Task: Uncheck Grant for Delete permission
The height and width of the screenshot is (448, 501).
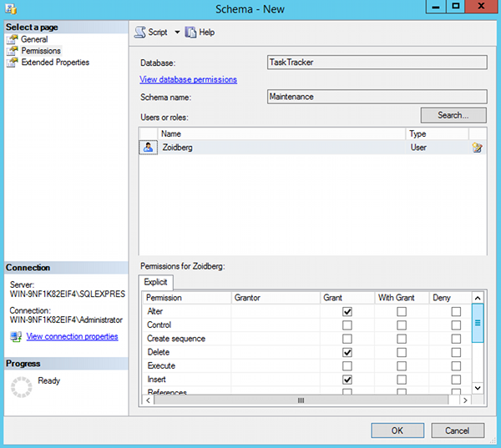Action: coord(347,352)
